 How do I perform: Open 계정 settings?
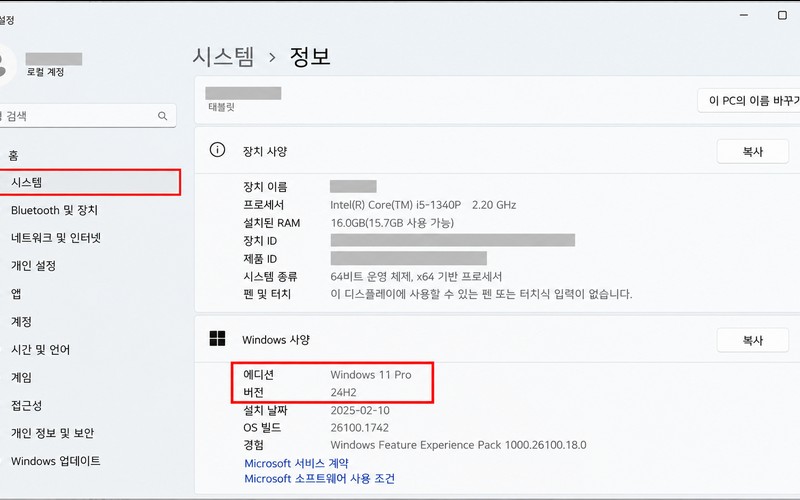(21, 321)
